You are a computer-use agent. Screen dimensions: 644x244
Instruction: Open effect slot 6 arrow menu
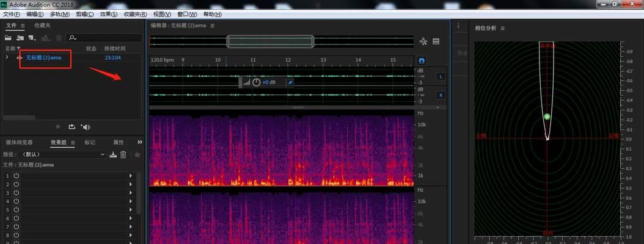click(x=131, y=218)
